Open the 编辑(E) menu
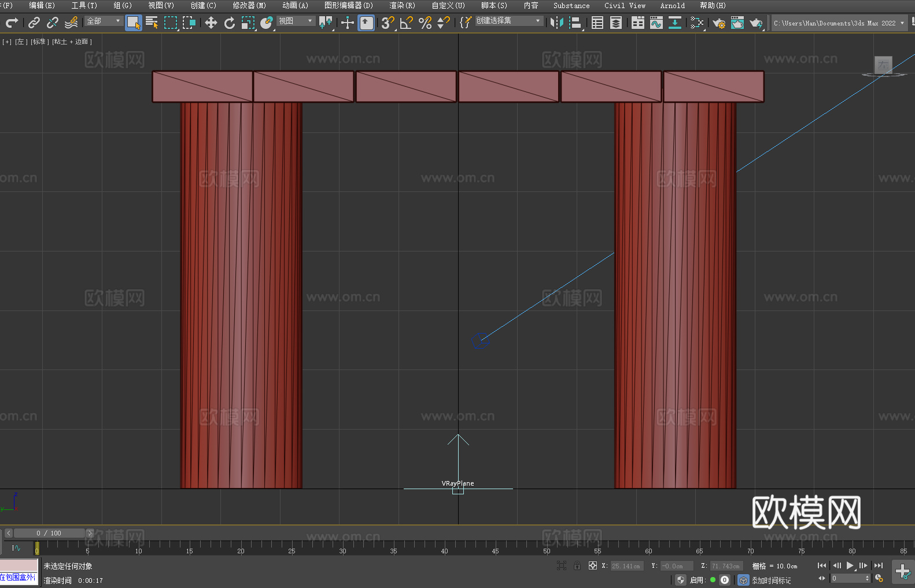This screenshot has height=588, width=915. (42, 5)
